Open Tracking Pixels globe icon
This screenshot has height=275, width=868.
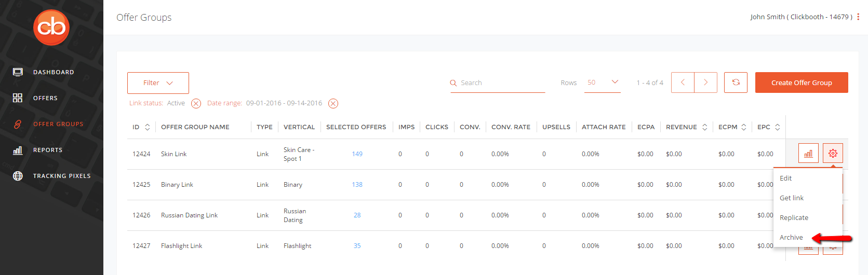[x=18, y=176]
